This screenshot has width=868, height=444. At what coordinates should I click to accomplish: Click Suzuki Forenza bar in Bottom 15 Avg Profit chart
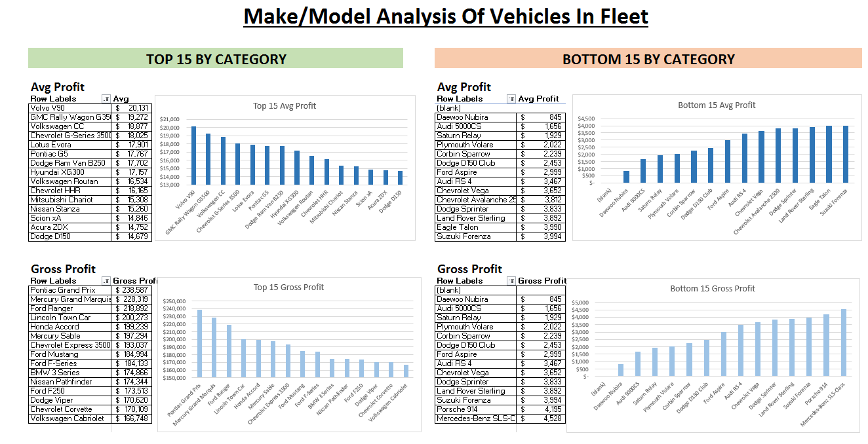point(846,154)
